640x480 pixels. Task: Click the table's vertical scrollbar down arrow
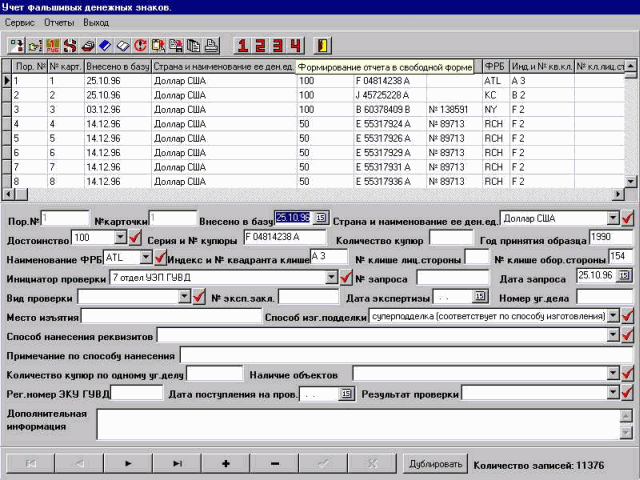tap(631, 181)
